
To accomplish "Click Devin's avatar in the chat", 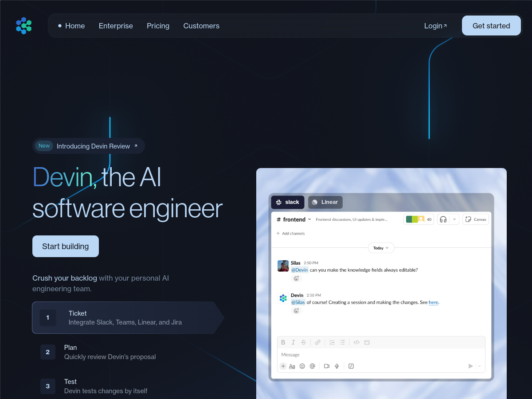I will pyautogui.click(x=283, y=298).
